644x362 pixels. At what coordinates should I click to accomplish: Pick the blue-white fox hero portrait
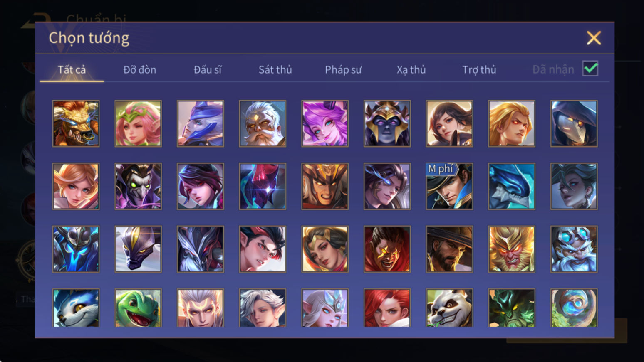76,308
